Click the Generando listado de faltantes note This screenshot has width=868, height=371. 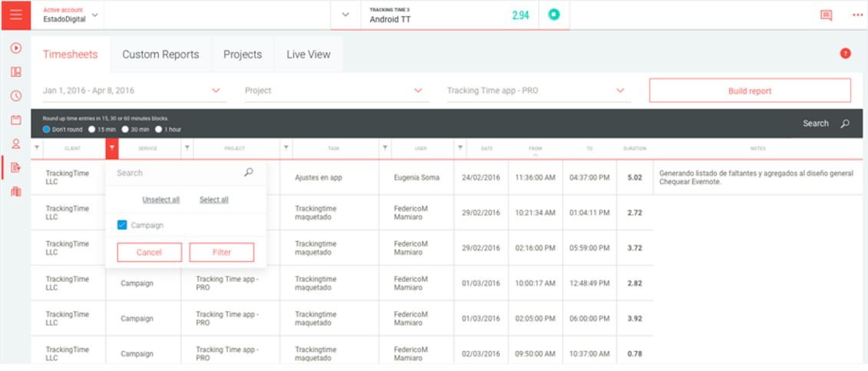pos(756,177)
